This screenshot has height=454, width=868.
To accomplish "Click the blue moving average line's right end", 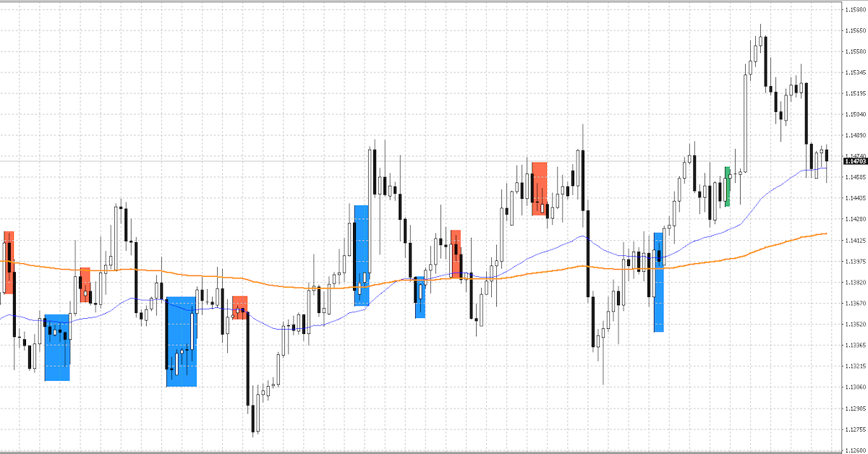I will (x=825, y=168).
